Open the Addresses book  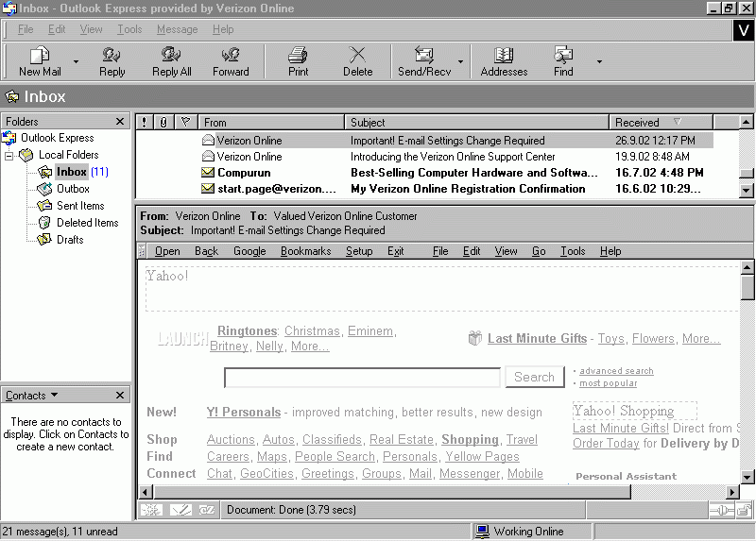point(504,61)
